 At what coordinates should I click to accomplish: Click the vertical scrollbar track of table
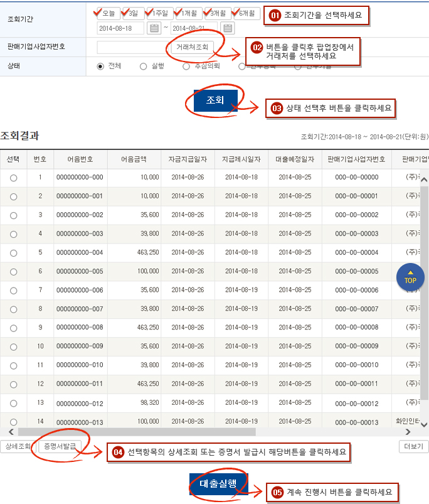[x=424, y=302]
